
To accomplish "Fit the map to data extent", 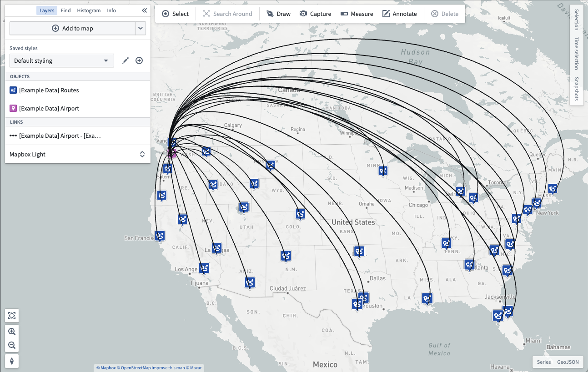I will coord(12,316).
